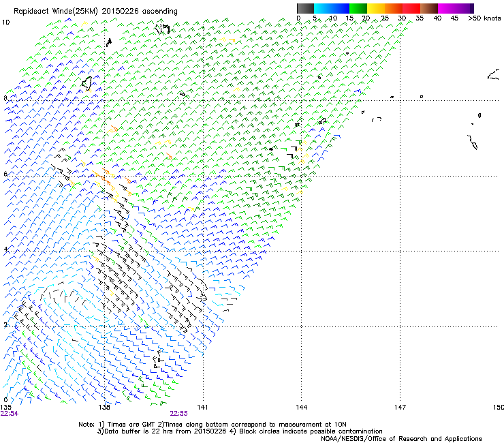Click the magenta-purple 40-50 knots color band

coord(456,8)
